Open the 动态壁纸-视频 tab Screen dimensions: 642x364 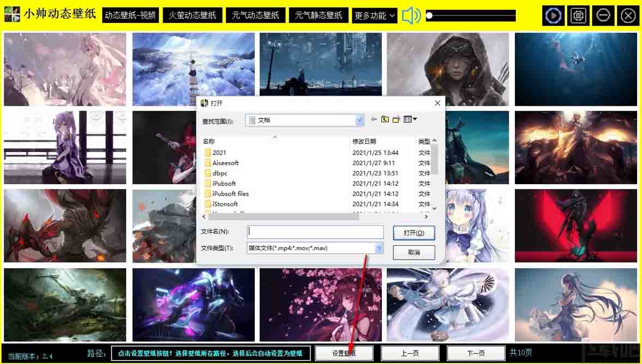point(130,16)
